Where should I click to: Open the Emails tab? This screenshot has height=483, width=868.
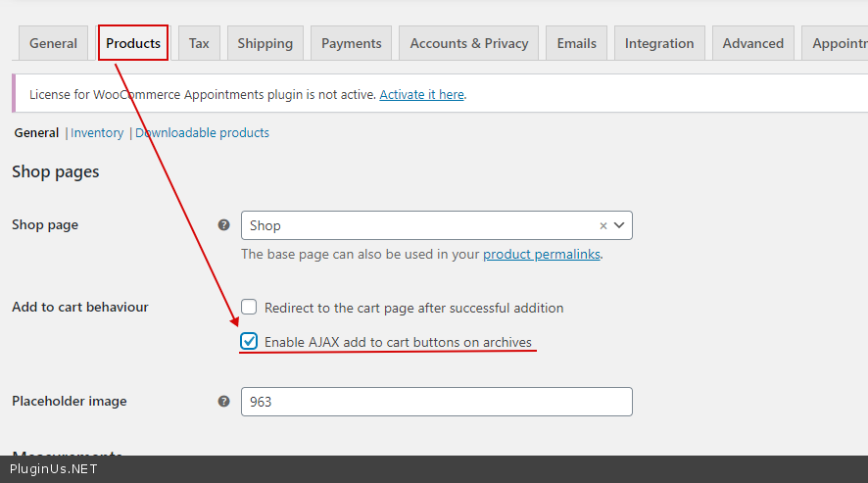(576, 43)
